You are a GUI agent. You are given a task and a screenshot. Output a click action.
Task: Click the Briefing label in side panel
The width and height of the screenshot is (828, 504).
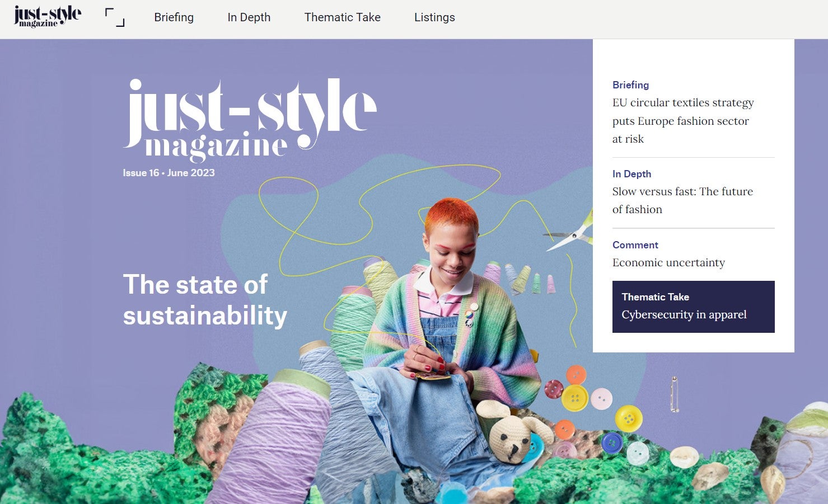[630, 85]
